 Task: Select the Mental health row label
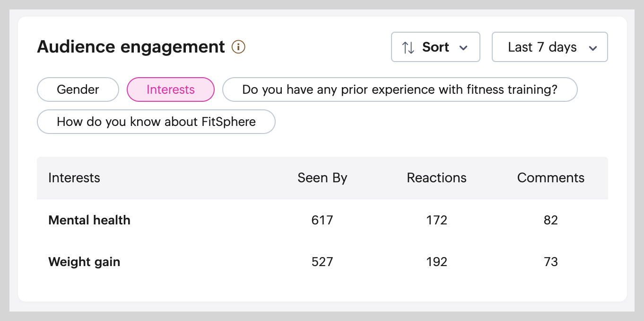[x=89, y=220]
